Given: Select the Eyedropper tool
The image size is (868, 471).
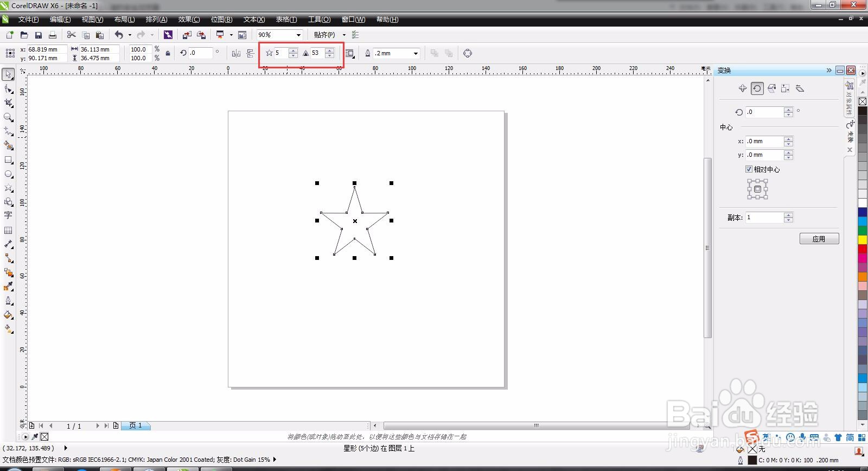Looking at the screenshot, I should (x=9, y=287).
